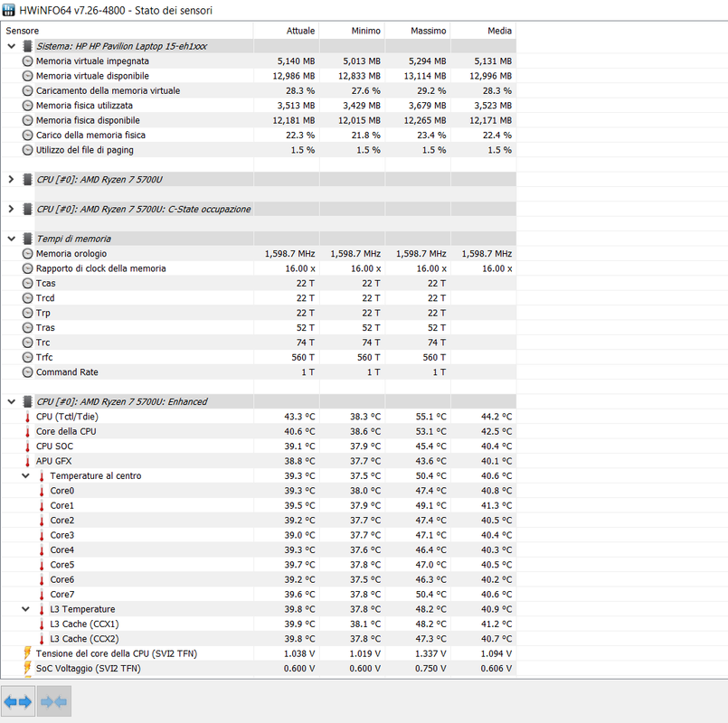
Task: Click the lightning icon of SoC Voltaggio
Action: [x=27, y=668]
